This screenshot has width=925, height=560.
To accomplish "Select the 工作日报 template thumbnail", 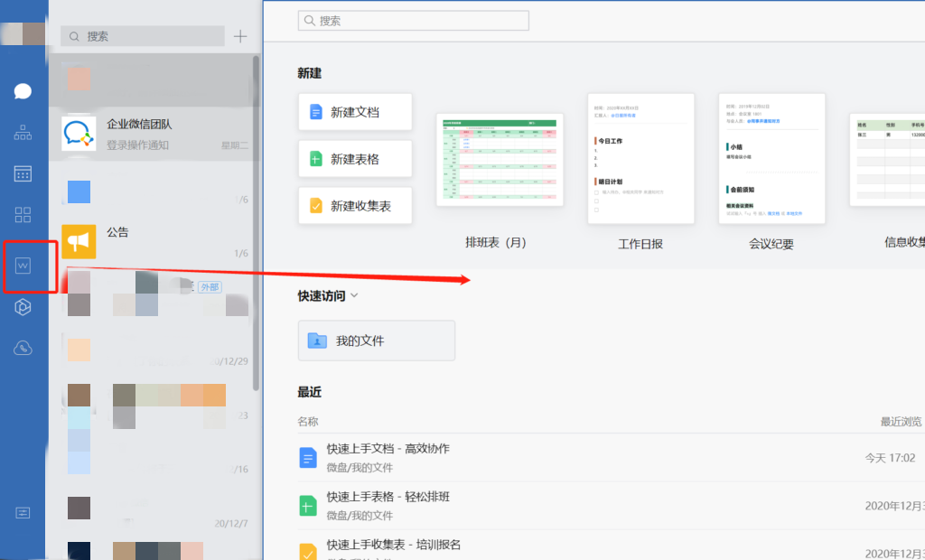I will (x=640, y=159).
